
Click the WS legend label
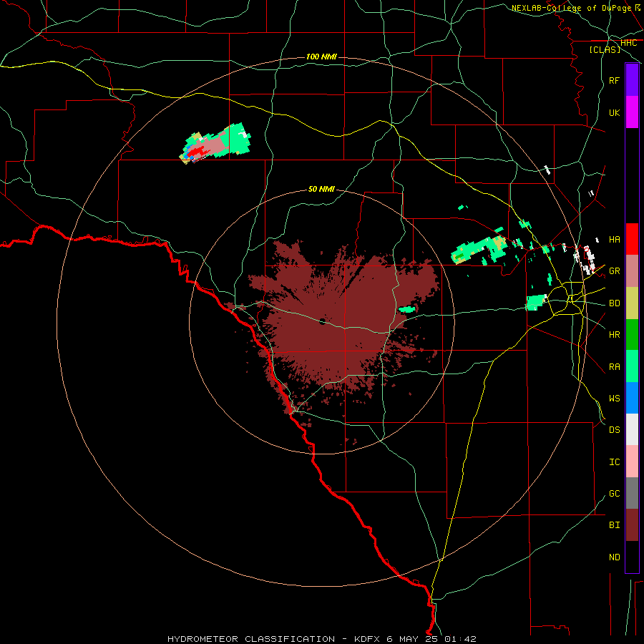(614, 399)
